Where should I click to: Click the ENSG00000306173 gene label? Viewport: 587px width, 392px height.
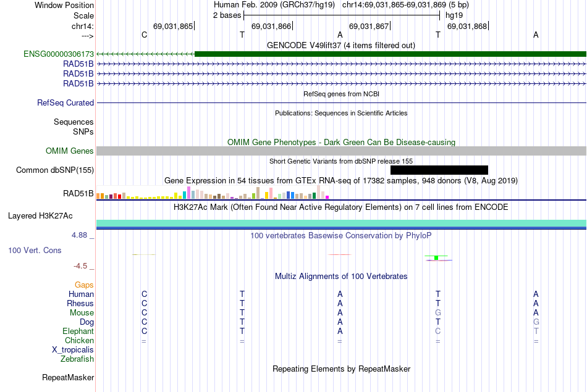click(59, 54)
